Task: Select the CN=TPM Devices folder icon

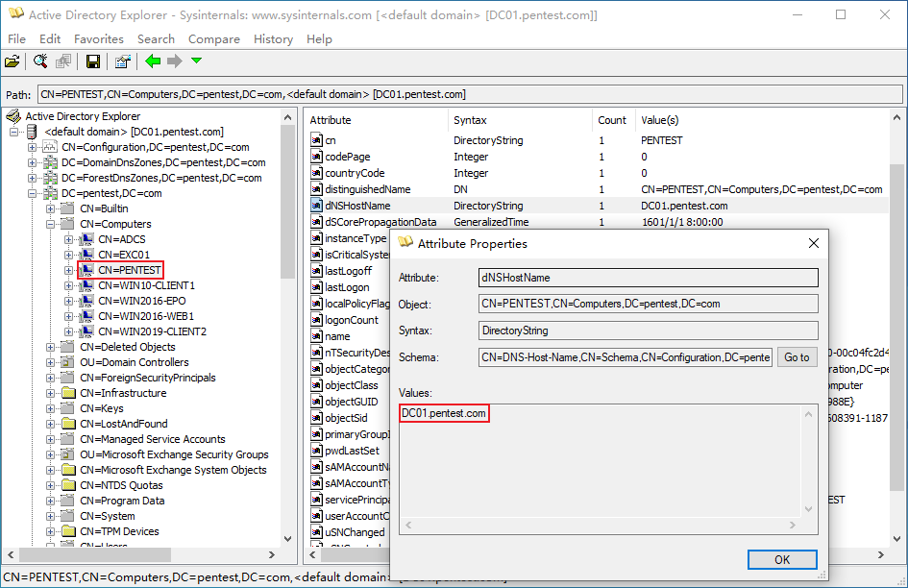Action: pos(68,531)
